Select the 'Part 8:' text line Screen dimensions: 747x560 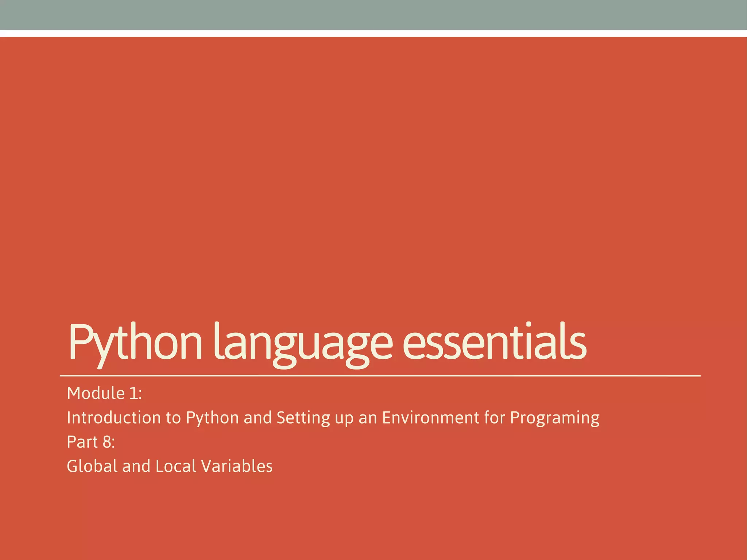[x=91, y=442]
